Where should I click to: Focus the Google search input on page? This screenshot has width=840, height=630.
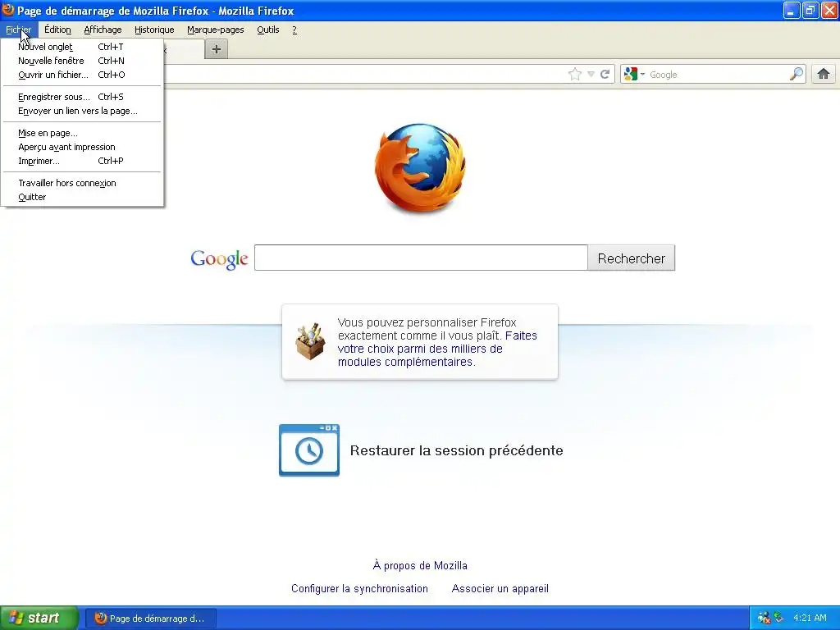click(x=421, y=258)
